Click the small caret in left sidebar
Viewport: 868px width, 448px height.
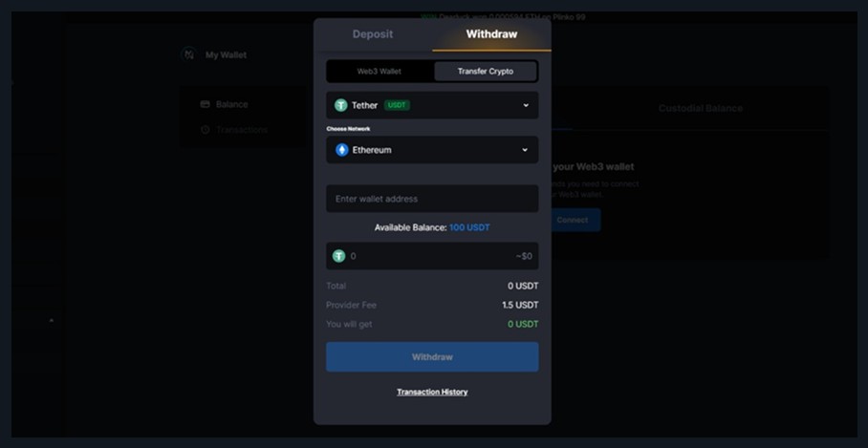click(52, 320)
